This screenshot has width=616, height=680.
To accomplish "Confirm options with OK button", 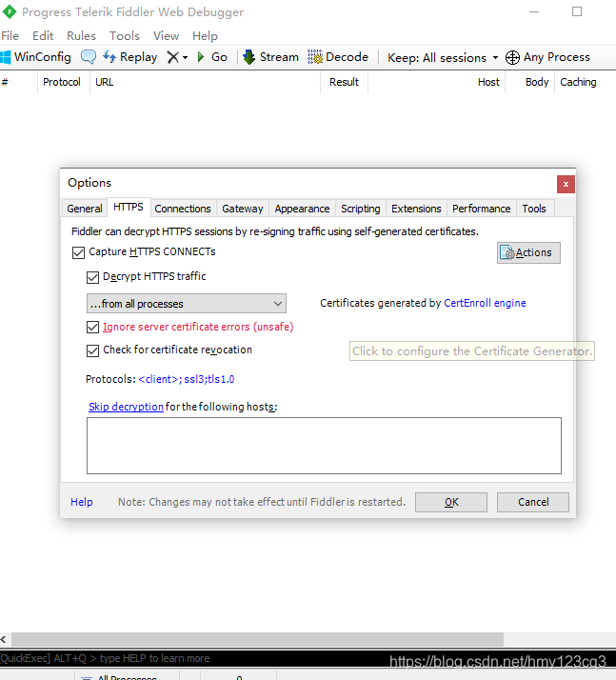I will (x=451, y=502).
